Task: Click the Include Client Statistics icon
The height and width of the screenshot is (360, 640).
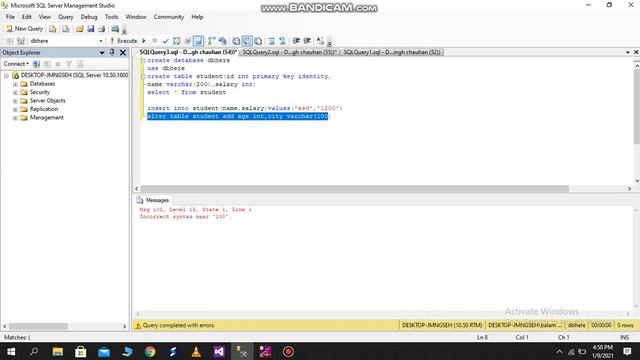Action: (x=222, y=41)
